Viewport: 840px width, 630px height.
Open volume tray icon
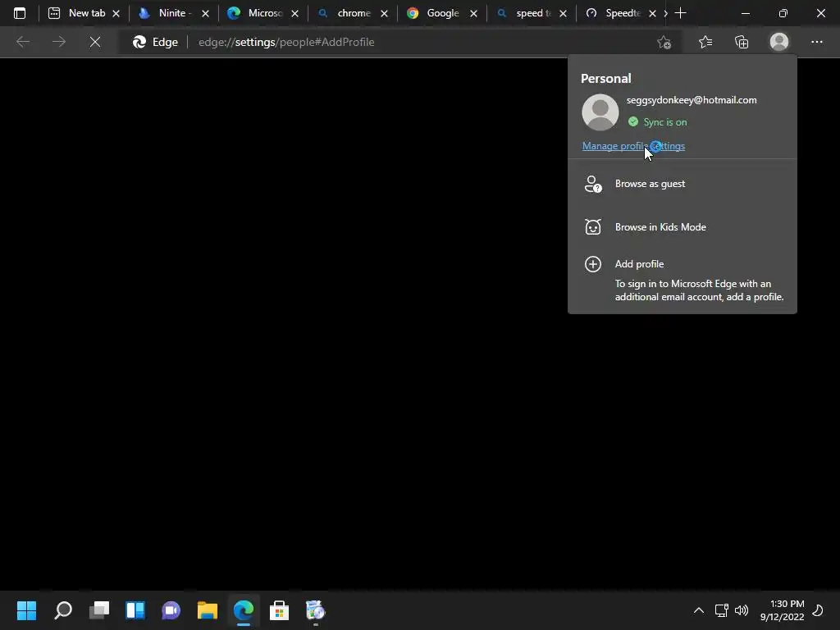pyautogui.click(x=742, y=610)
